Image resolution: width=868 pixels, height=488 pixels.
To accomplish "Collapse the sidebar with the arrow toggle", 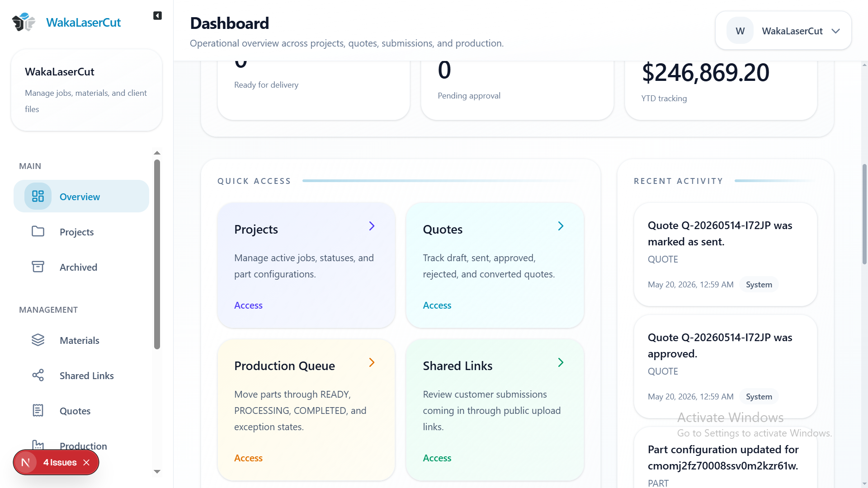I will [157, 16].
